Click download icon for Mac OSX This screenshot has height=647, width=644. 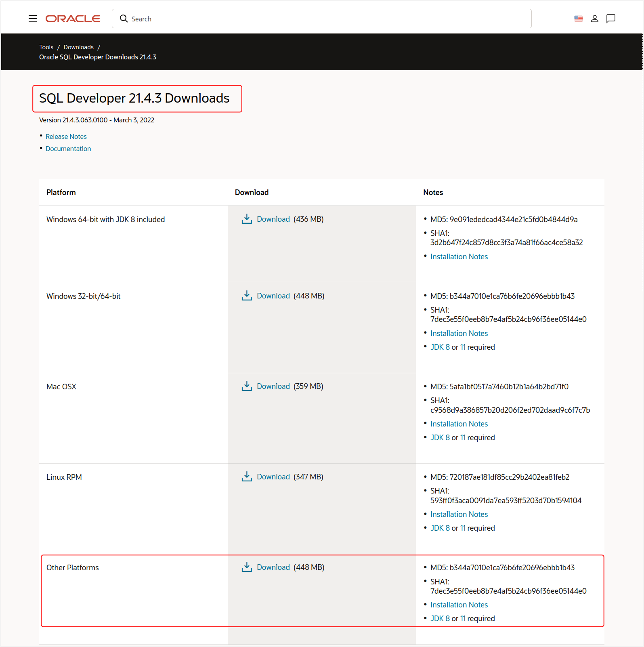tap(246, 386)
